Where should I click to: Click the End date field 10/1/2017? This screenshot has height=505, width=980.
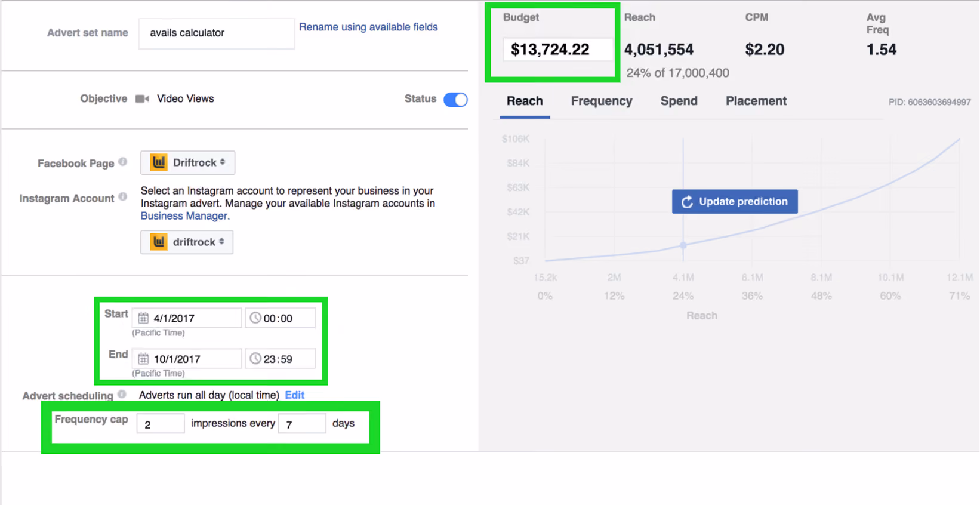[x=187, y=359]
